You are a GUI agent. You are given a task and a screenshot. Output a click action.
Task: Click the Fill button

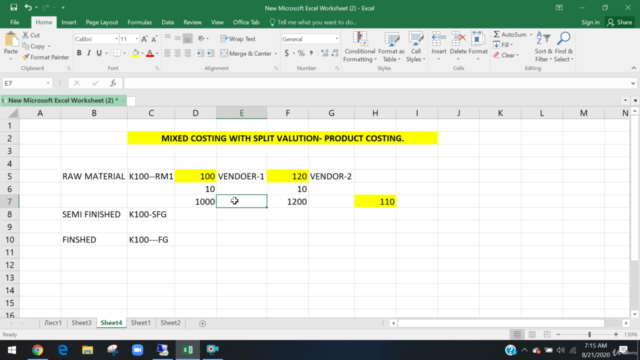point(502,45)
